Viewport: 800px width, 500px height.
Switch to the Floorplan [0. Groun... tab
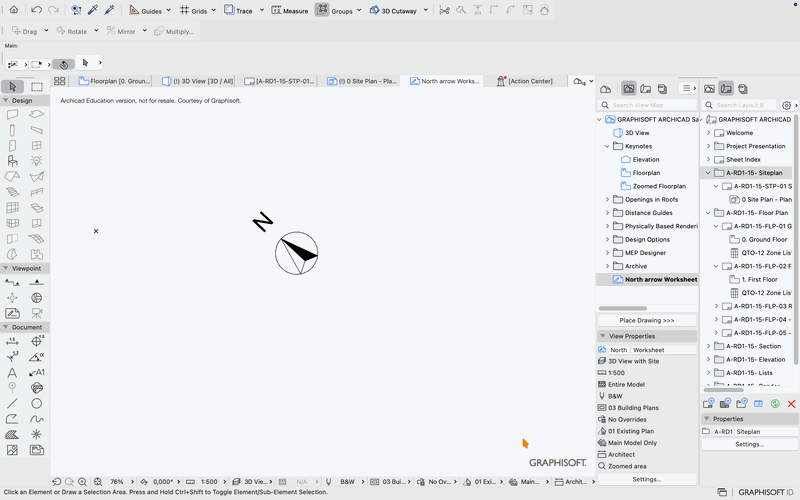[x=115, y=81]
